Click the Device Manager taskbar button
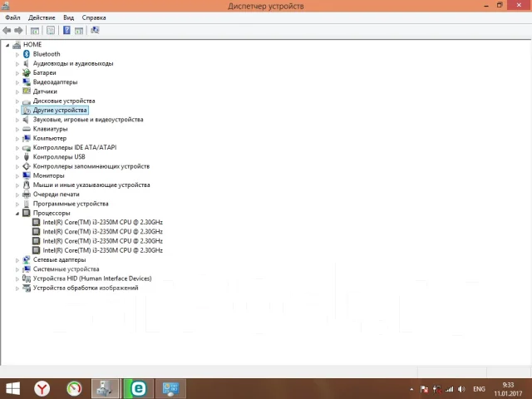This screenshot has height=399, width=532. [x=106, y=389]
